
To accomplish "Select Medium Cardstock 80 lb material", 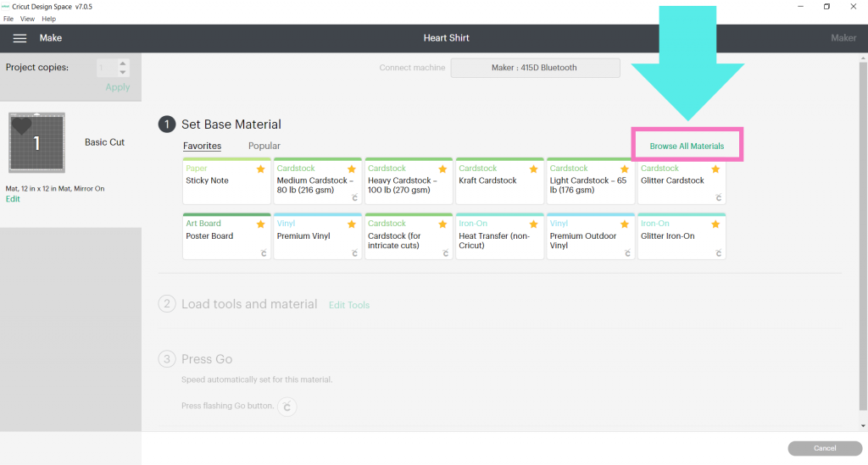I will pyautogui.click(x=317, y=180).
